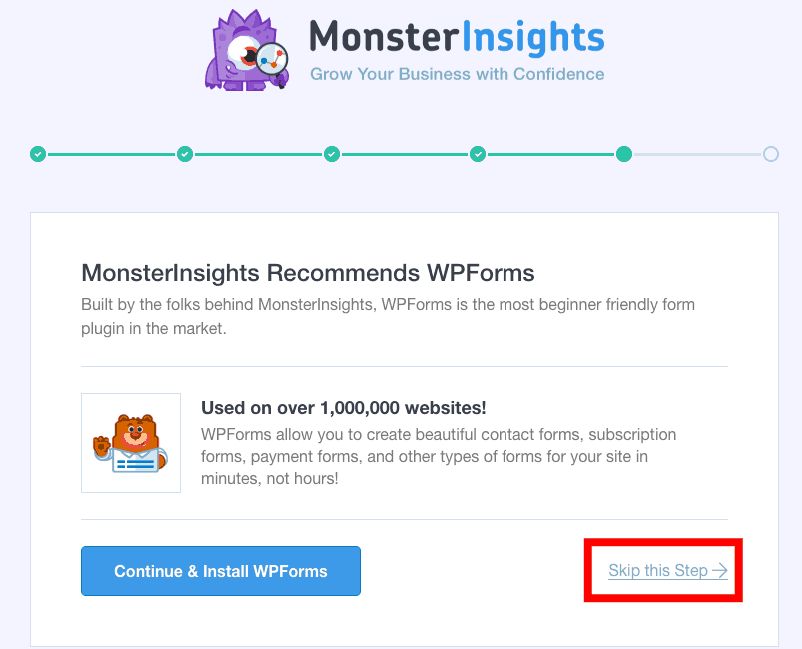Screen dimensions: 802x649
Task: Select the fourth completed step checkmark
Action: pos(478,154)
